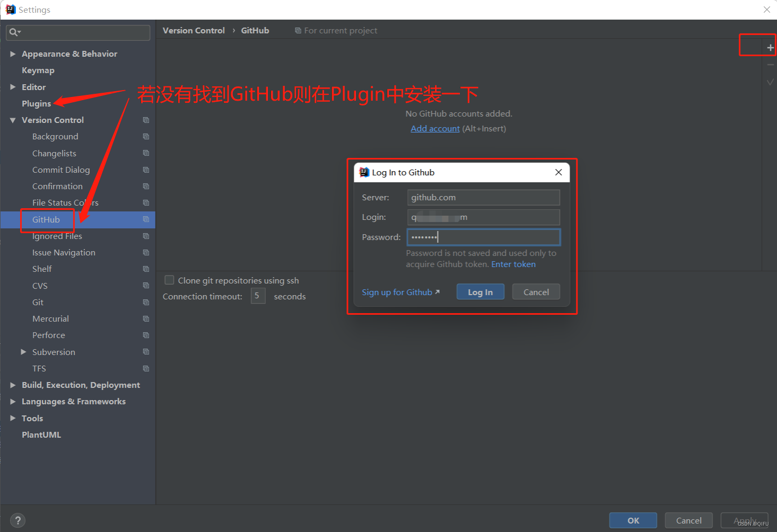Click the project-scope icon beside Git
Viewport: 777px width, 532px height.
click(146, 302)
